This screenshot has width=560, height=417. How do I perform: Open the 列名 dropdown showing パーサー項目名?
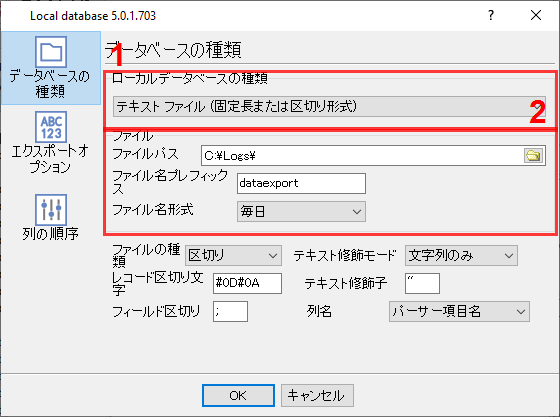tap(459, 312)
